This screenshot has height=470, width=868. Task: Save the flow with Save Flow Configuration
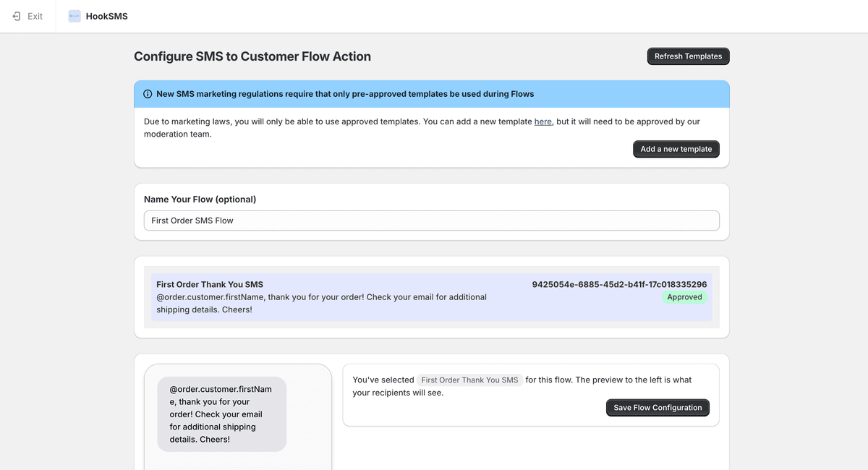pos(658,408)
